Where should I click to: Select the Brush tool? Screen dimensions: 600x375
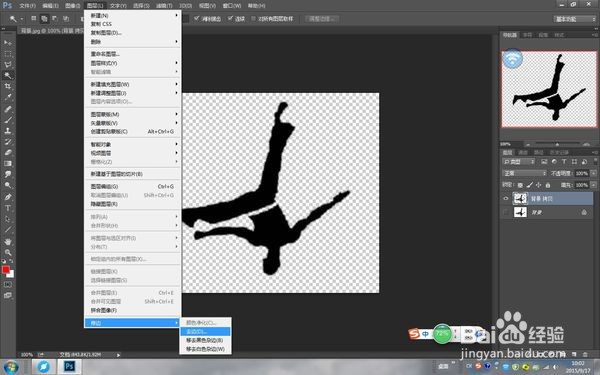click(8, 120)
